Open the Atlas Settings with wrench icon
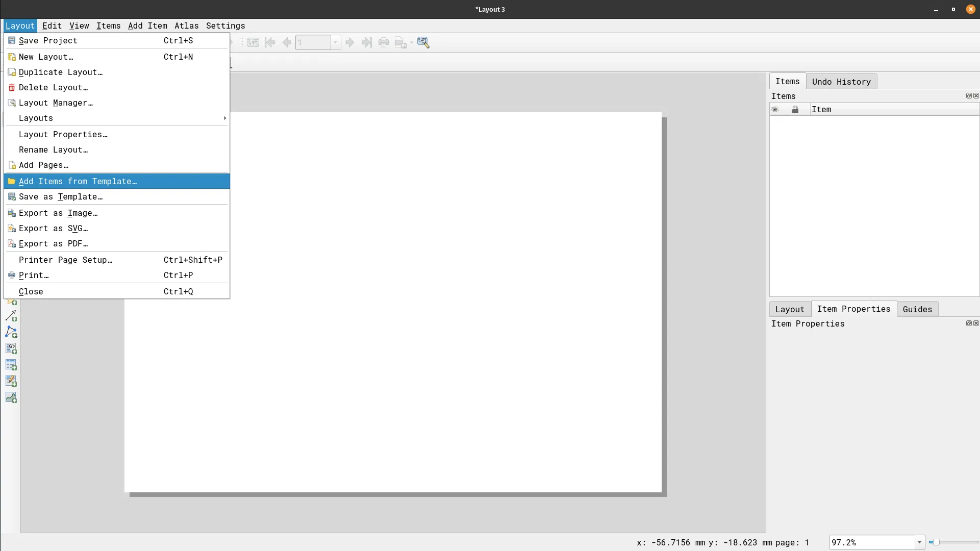The height and width of the screenshot is (551, 980). (x=424, y=42)
